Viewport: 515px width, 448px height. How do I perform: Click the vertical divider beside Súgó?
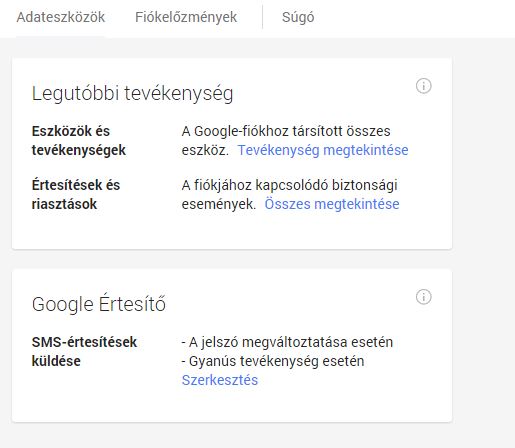click(x=262, y=17)
